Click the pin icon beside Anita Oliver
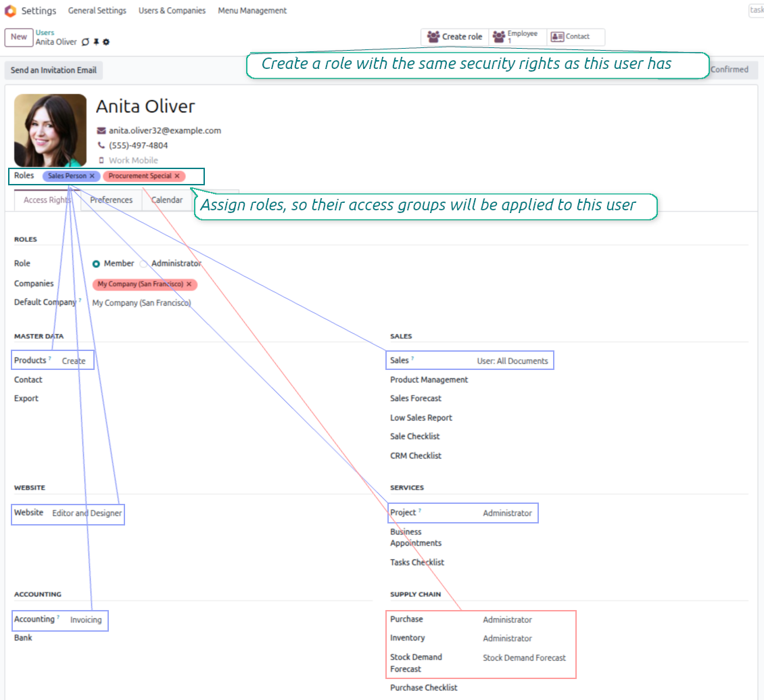Viewport: 764px width, 700px height. click(x=96, y=42)
